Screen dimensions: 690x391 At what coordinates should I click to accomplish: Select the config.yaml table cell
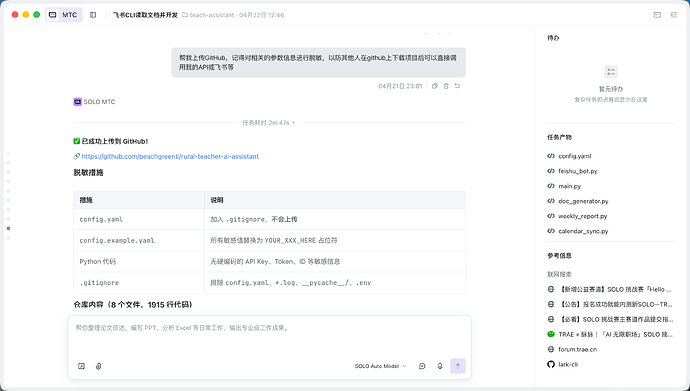click(139, 219)
